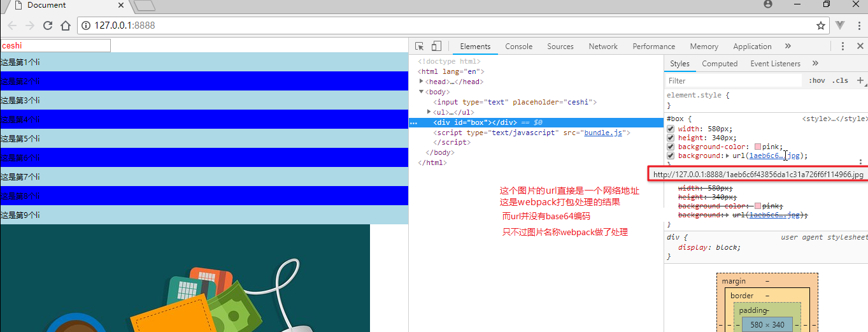Screen dimensions: 868x332
Task: Follow the bundle.js source link
Action: (604, 133)
